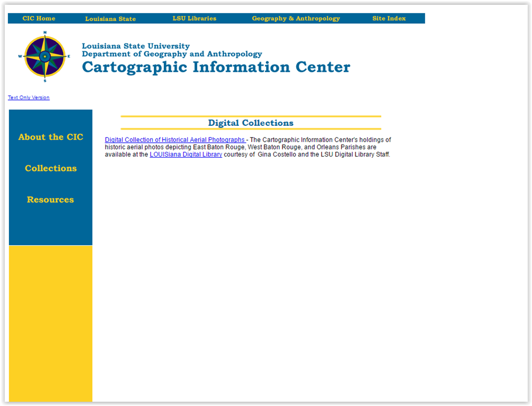Open the Text Only Version link
This screenshot has height=406, width=532.
click(x=29, y=97)
